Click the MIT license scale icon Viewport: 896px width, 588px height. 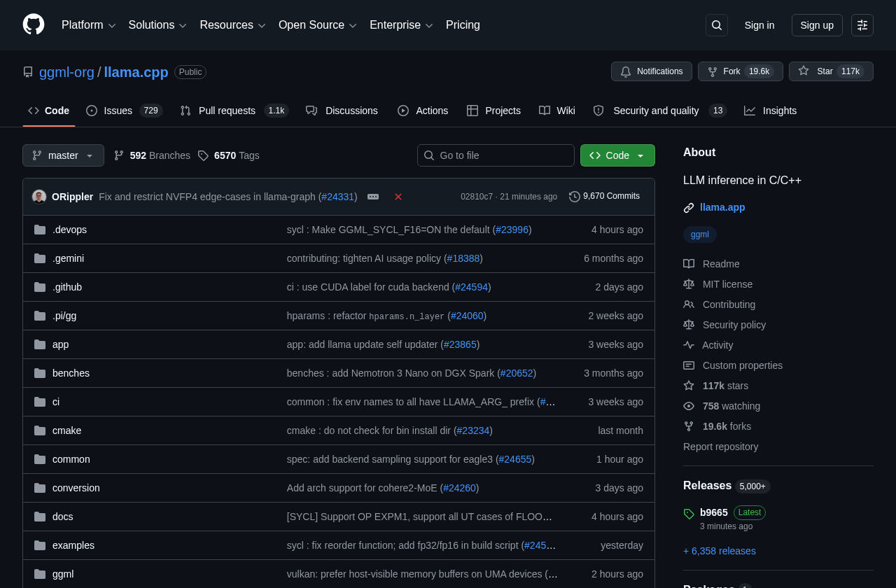[689, 284]
